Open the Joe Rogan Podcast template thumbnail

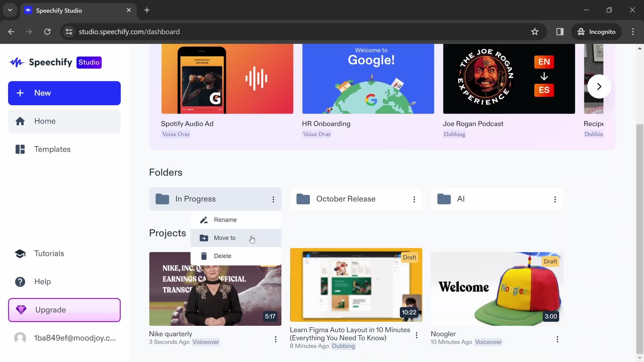509,79
